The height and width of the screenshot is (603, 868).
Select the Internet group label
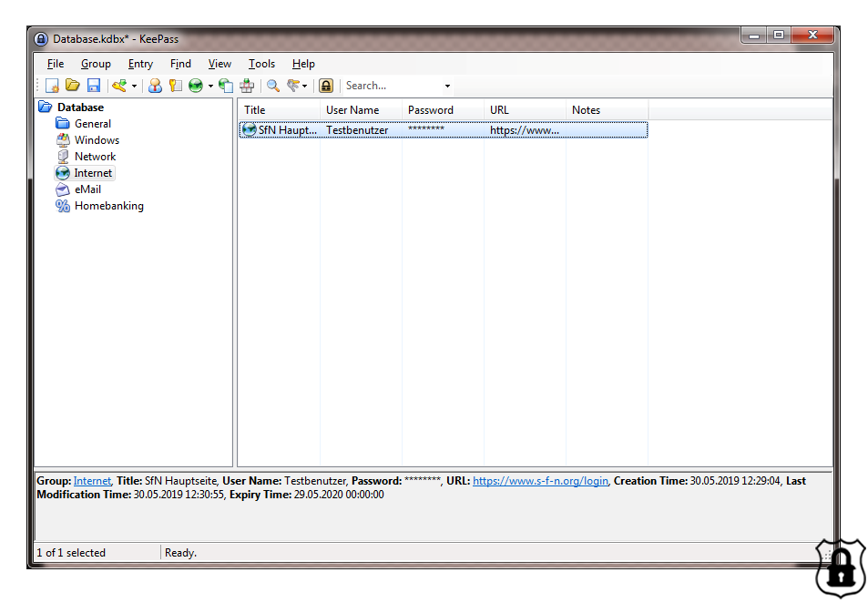click(x=93, y=173)
